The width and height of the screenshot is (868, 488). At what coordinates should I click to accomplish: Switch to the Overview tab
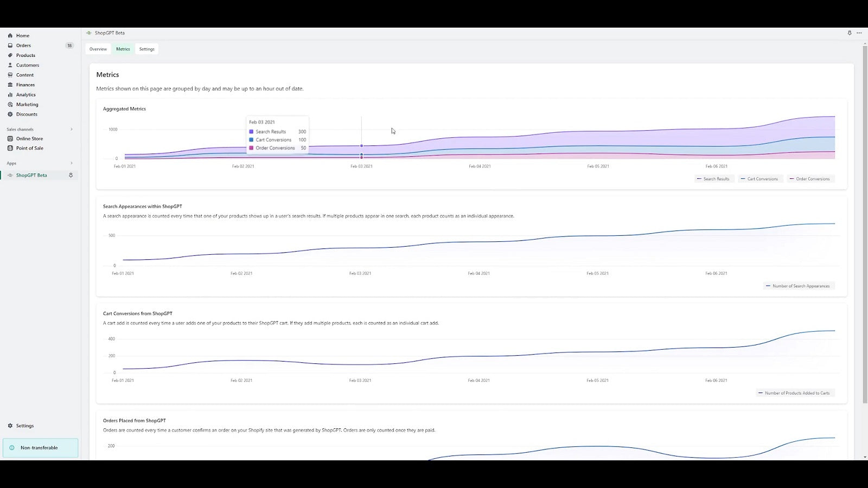click(98, 49)
